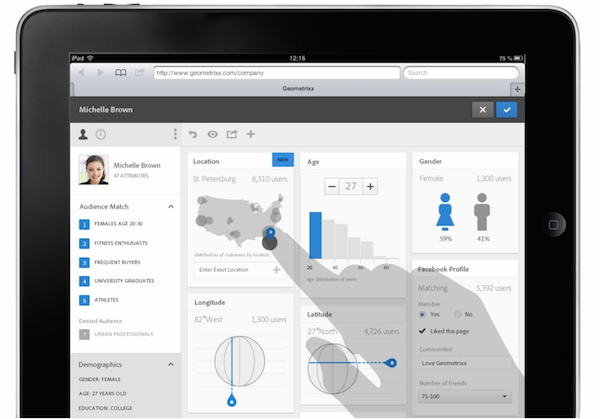Screen dimensions: 600x419
Task: Click the export share toolbar icon
Action: [x=232, y=134]
